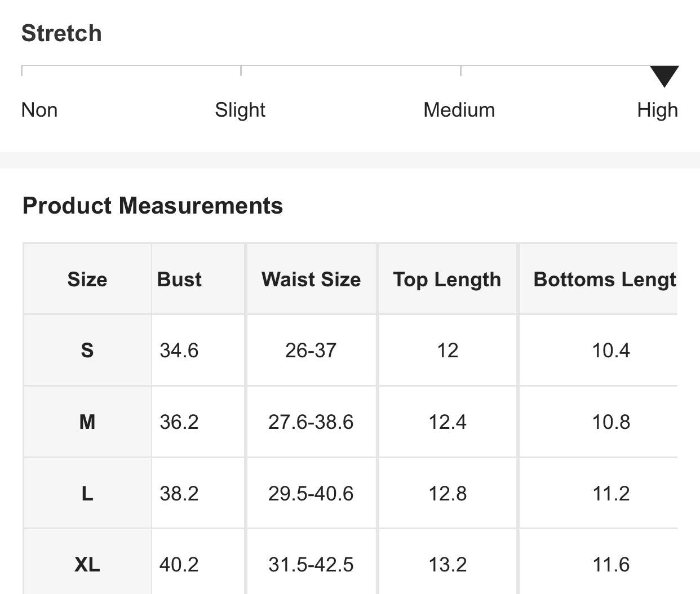Select the Bust column header
Image resolution: width=700 pixels, height=594 pixels.
point(179,280)
